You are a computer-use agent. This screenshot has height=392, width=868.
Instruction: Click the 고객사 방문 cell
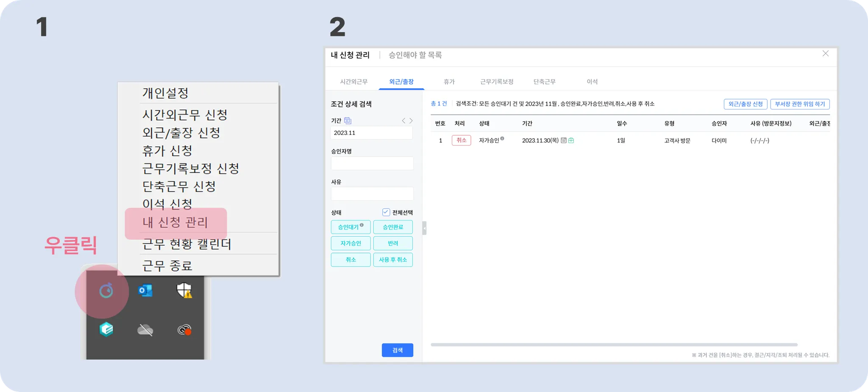pos(677,140)
